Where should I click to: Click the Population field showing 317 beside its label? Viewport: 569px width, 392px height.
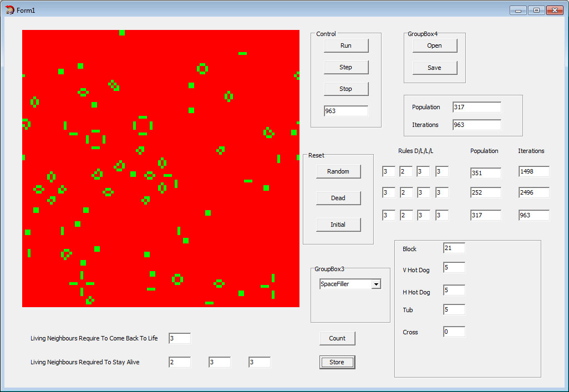(477, 107)
